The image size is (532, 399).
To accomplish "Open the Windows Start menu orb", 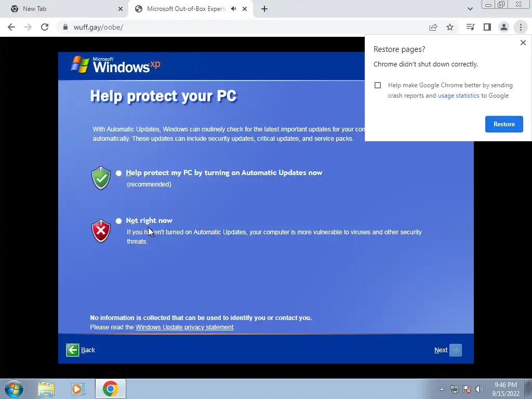I will pyautogui.click(x=14, y=389).
